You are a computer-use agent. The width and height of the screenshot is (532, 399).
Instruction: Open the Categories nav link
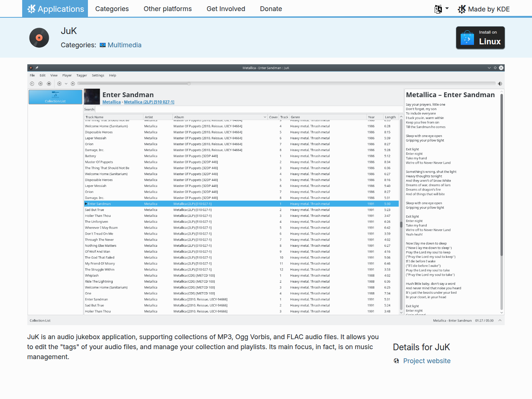coord(112,9)
